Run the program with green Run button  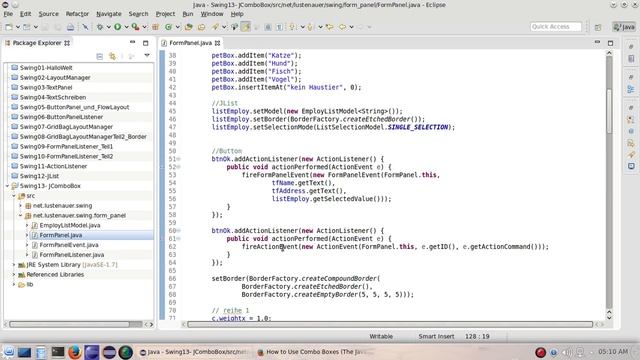(x=118, y=27)
